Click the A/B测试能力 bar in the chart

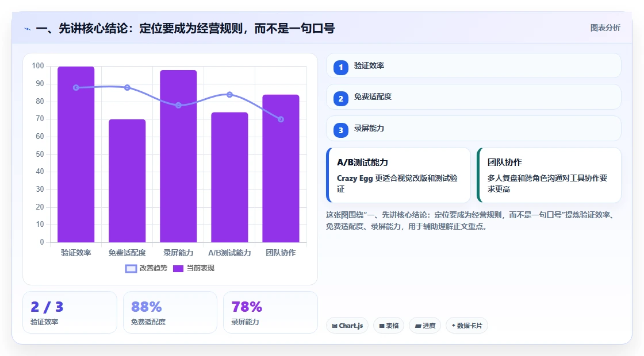229,177
